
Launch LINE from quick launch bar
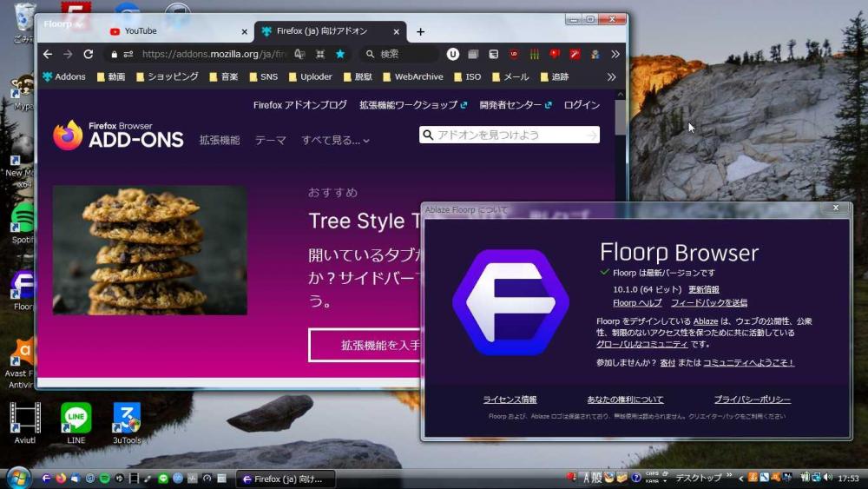163,479
